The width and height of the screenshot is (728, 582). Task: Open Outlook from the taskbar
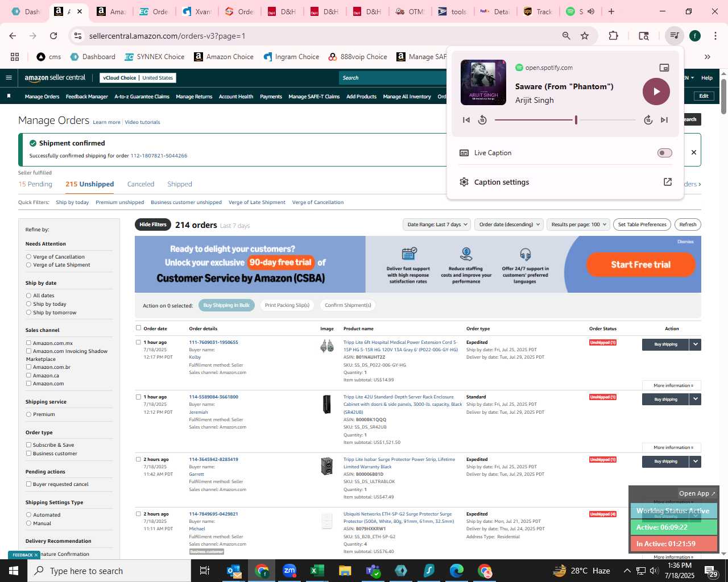click(234, 571)
